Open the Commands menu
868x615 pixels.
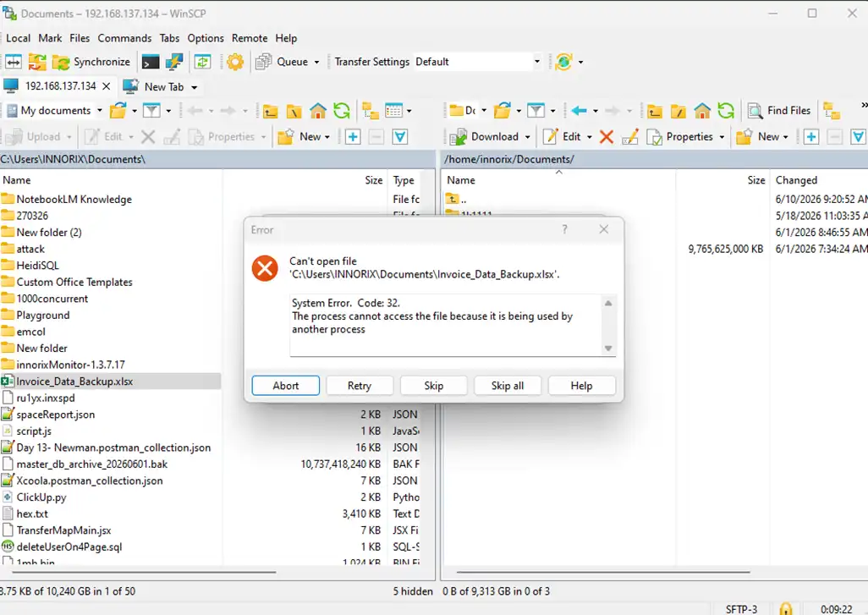tap(124, 38)
